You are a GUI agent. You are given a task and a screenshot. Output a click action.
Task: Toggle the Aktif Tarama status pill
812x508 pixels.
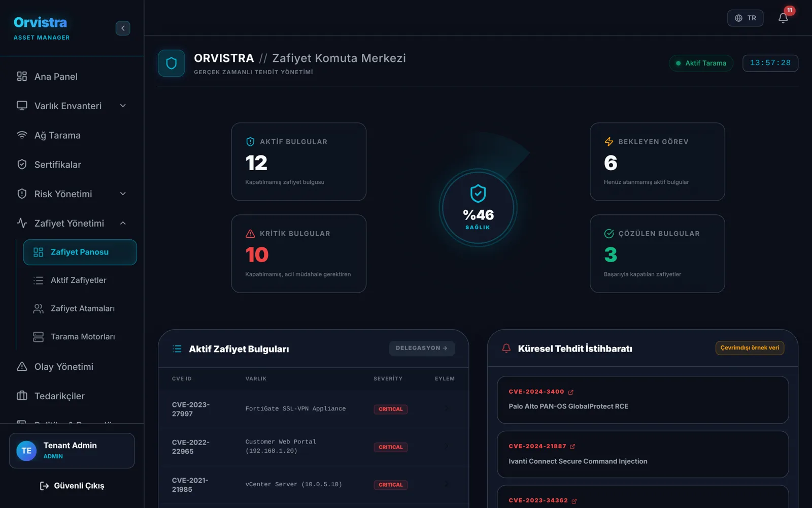[701, 63]
